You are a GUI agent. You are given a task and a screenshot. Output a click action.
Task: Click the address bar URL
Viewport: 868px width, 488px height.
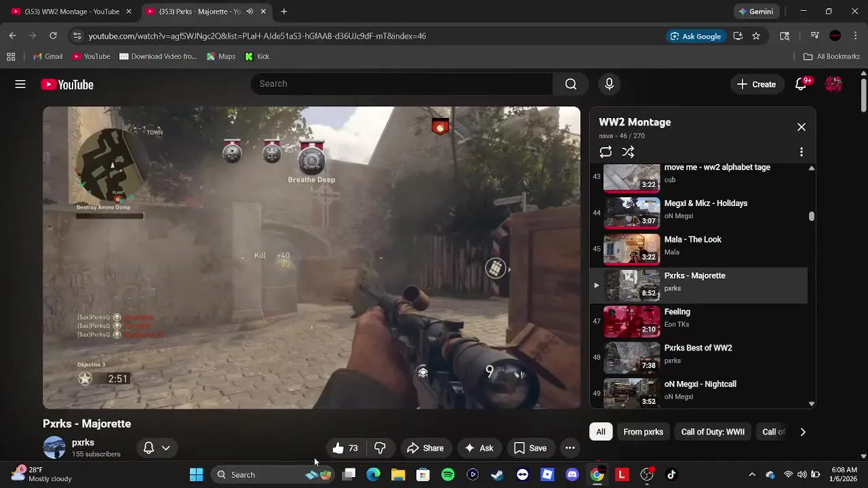pyautogui.click(x=257, y=36)
